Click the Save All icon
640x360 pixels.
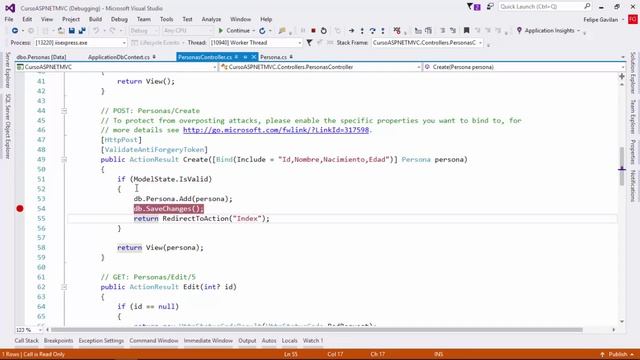point(82,31)
